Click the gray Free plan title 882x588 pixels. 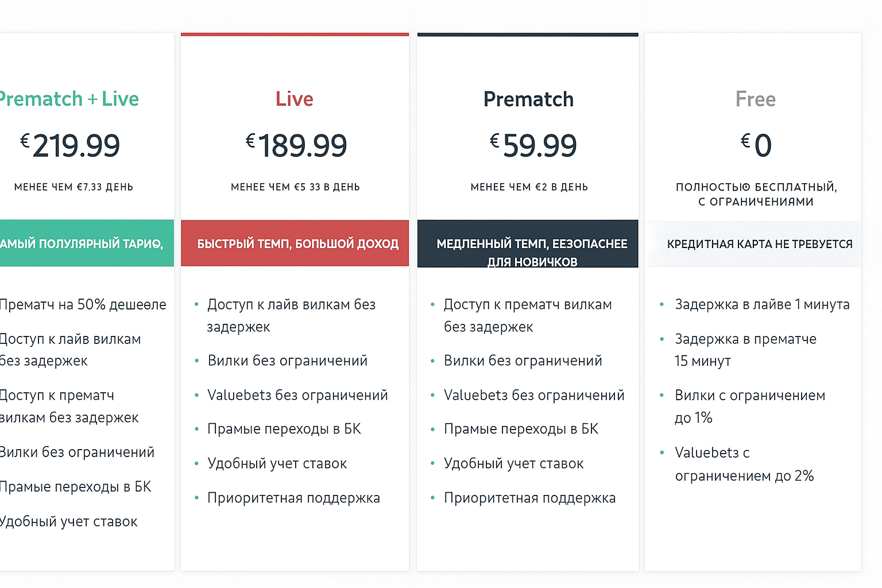(x=755, y=99)
